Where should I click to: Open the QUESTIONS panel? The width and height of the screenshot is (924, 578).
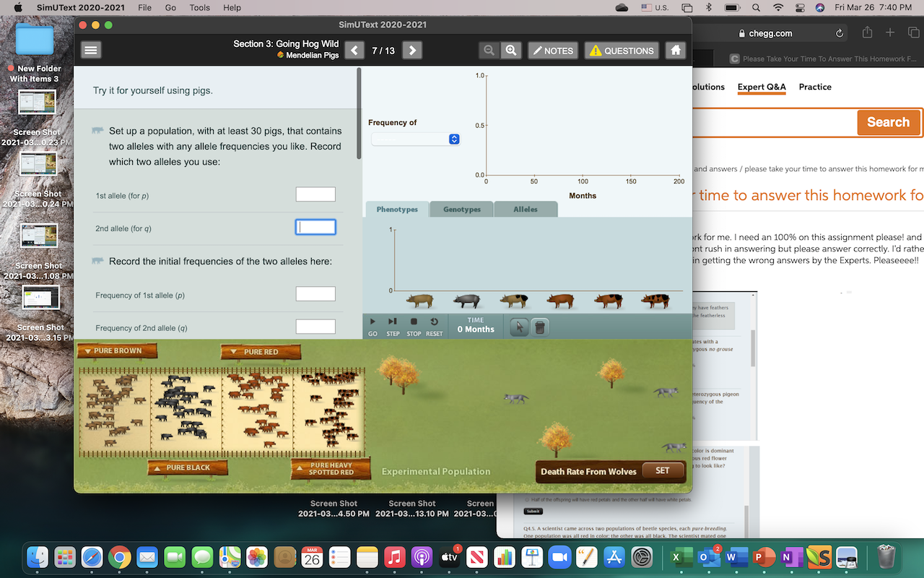pos(622,51)
